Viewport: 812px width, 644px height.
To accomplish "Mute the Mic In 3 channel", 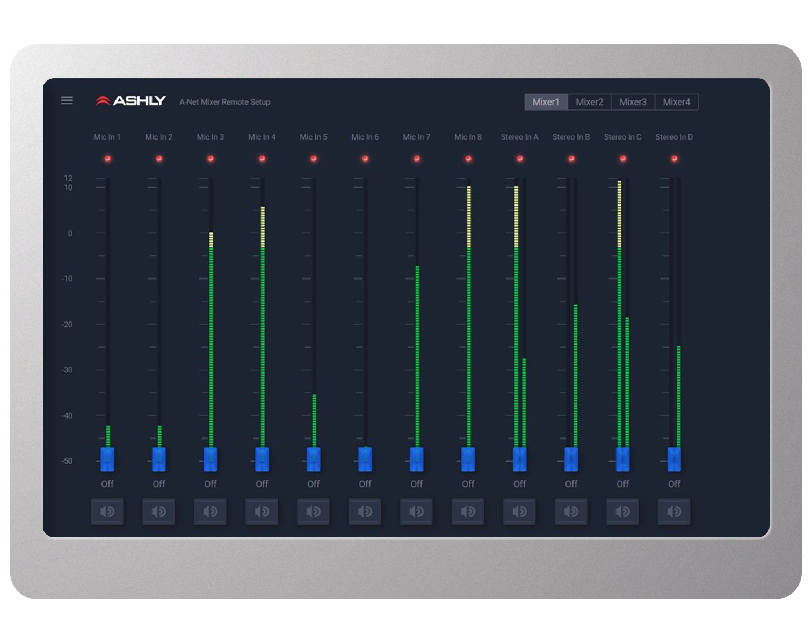I will point(211,511).
